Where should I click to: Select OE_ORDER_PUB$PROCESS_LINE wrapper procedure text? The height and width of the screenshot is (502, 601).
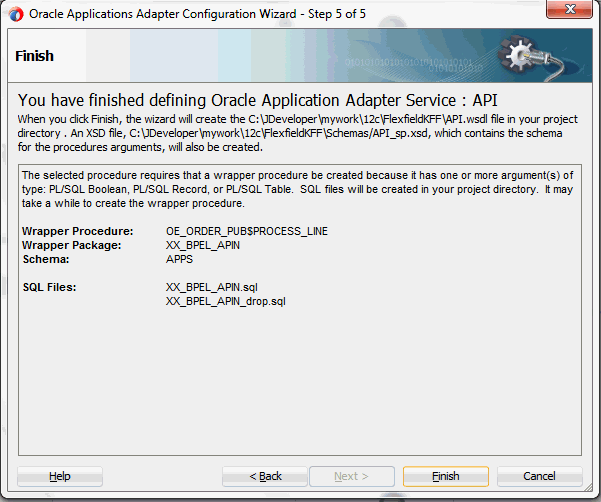247,231
